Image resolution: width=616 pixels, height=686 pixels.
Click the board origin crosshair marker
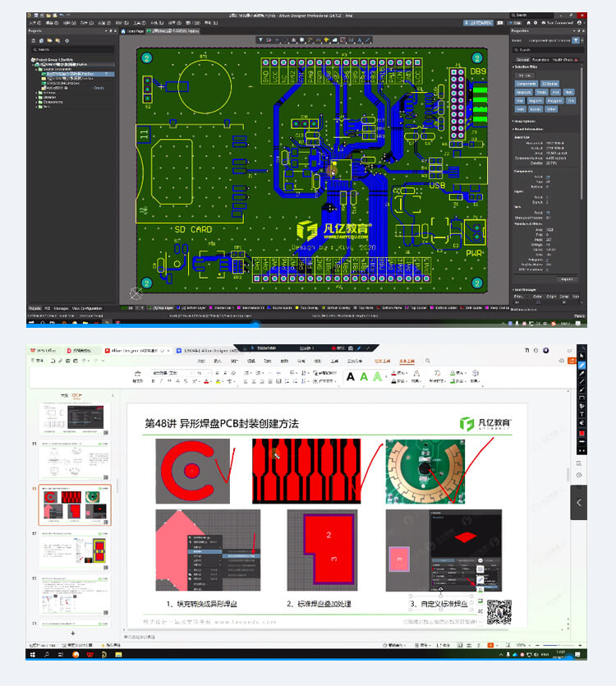(x=136, y=293)
